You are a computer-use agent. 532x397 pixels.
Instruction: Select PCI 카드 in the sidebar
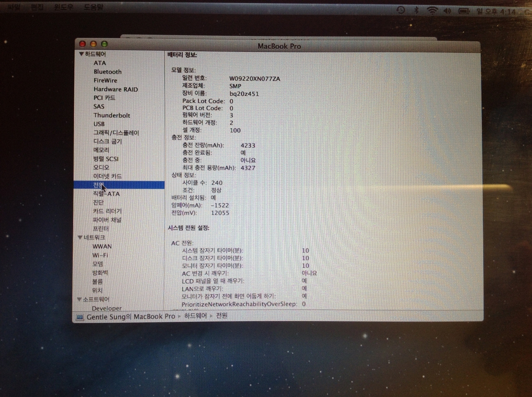pyautogui.click(x=104, y=98)
